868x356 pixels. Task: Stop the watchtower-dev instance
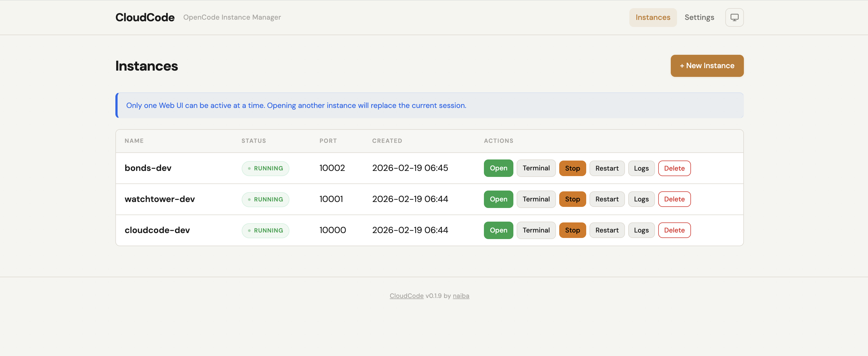[x=572, y=199]
